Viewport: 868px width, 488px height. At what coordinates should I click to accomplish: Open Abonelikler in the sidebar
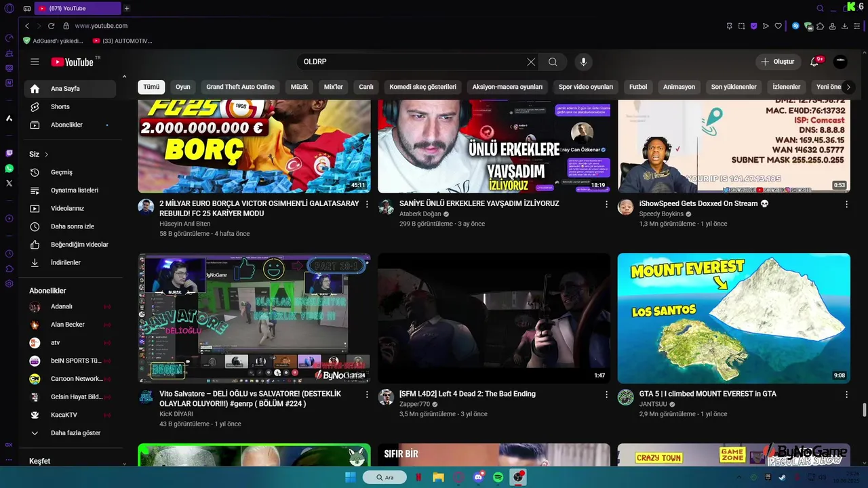(x=70, y=125)
